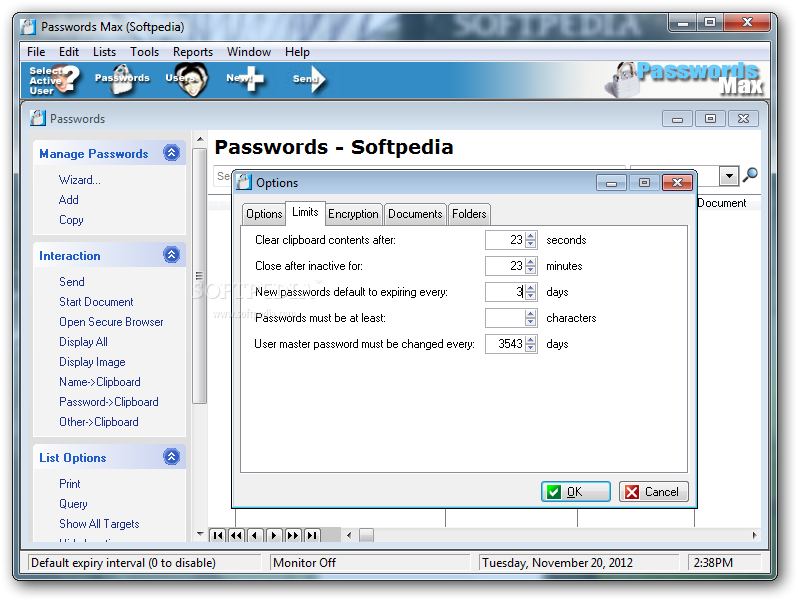Click the magnifier search icon
This screenshot has width=798, height=601.
[750, 175]
